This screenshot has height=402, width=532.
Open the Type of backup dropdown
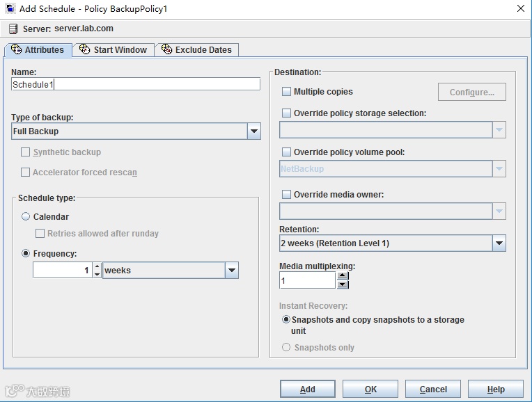253,131
